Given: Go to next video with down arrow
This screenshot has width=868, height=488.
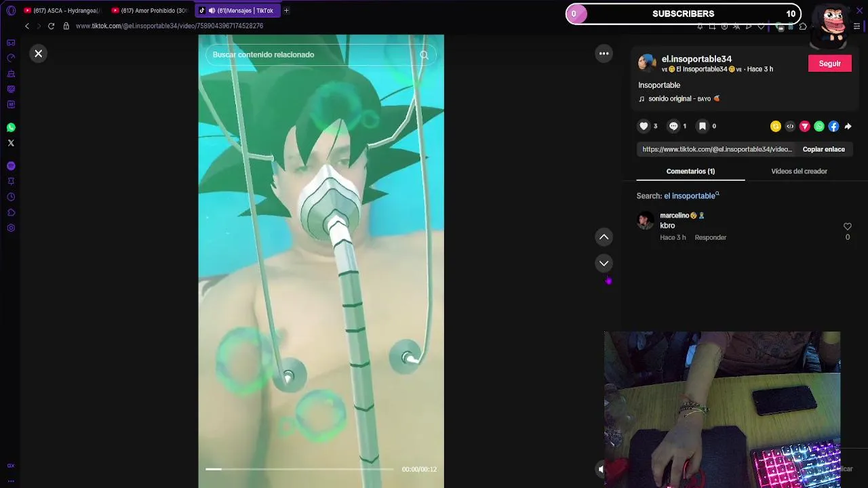Looking at the screenshot, I should [x=604, y=263].
